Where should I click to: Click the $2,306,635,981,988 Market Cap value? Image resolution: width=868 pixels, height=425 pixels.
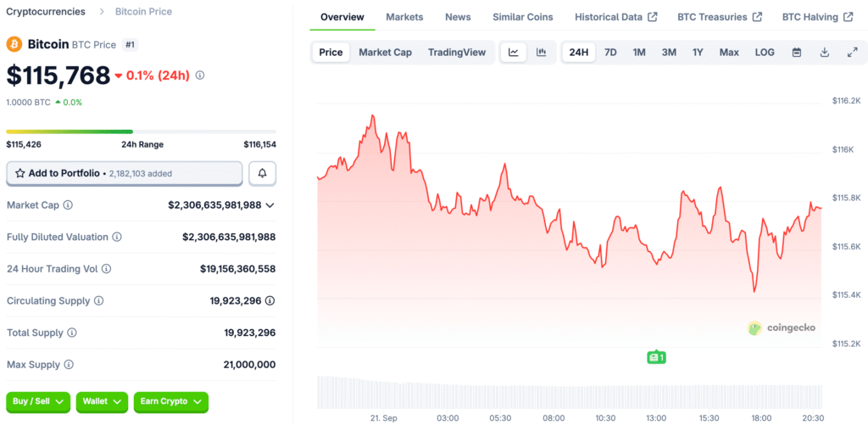(x=214, y=205)
